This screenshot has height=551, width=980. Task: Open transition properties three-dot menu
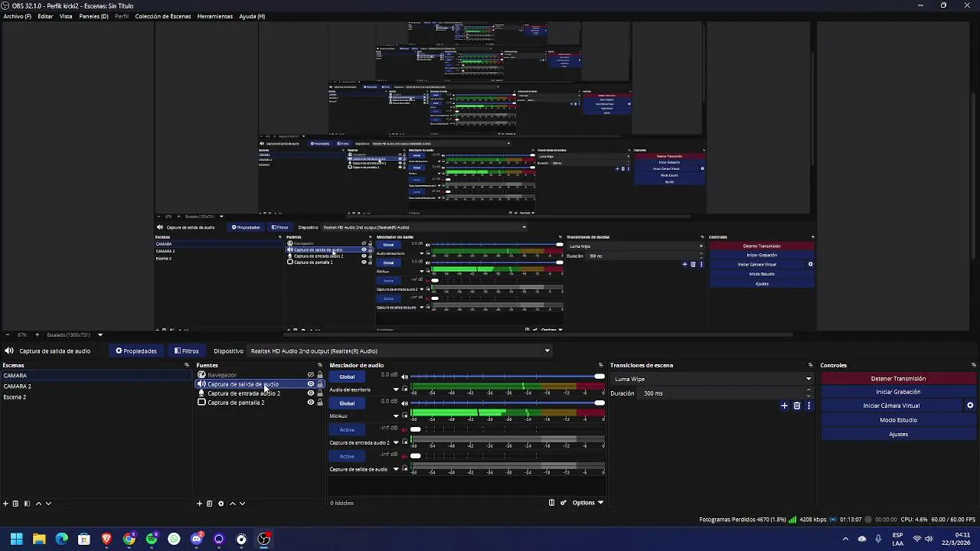808,406
